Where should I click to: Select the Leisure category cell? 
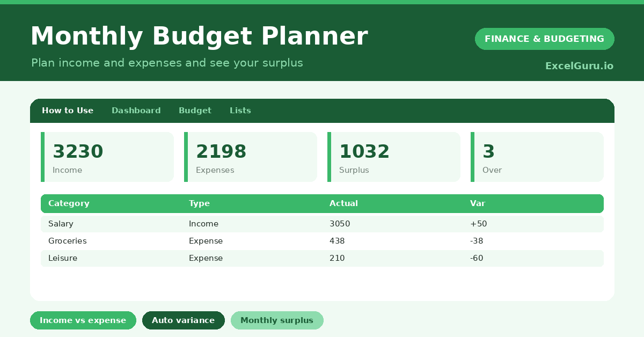(63, 258)
